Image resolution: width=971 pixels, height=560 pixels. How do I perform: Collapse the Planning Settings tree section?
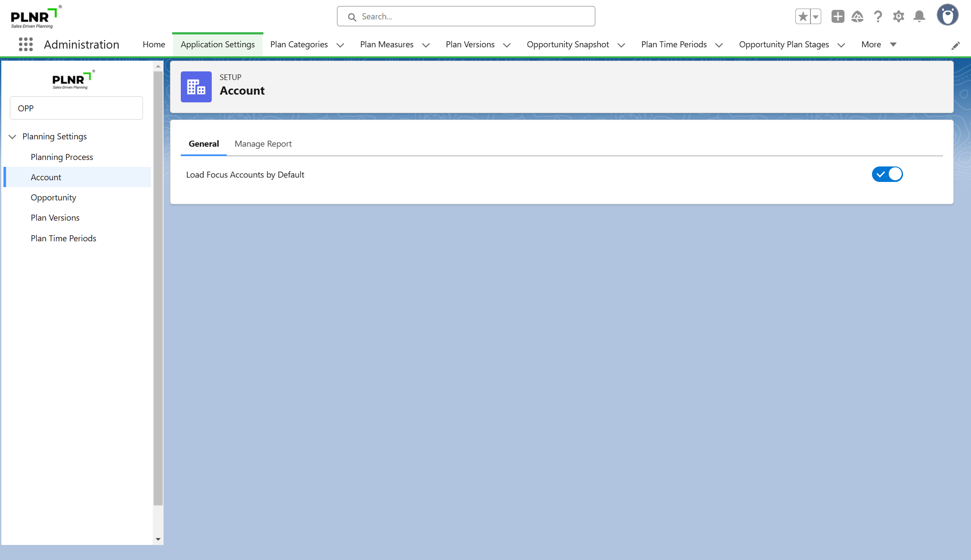(x=12, y=136)
